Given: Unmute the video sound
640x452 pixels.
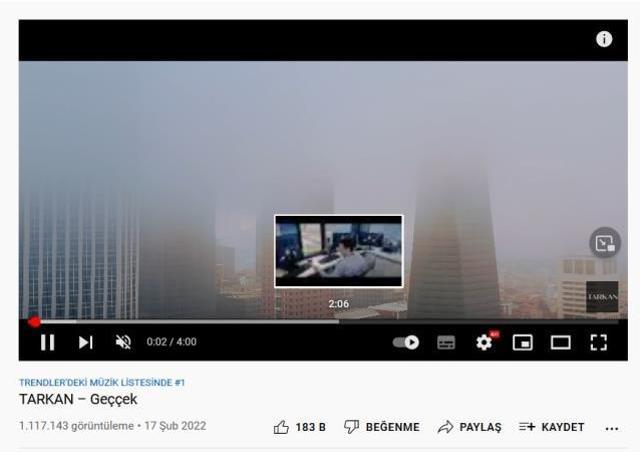Looking at the screenshot, I should 123,342.
